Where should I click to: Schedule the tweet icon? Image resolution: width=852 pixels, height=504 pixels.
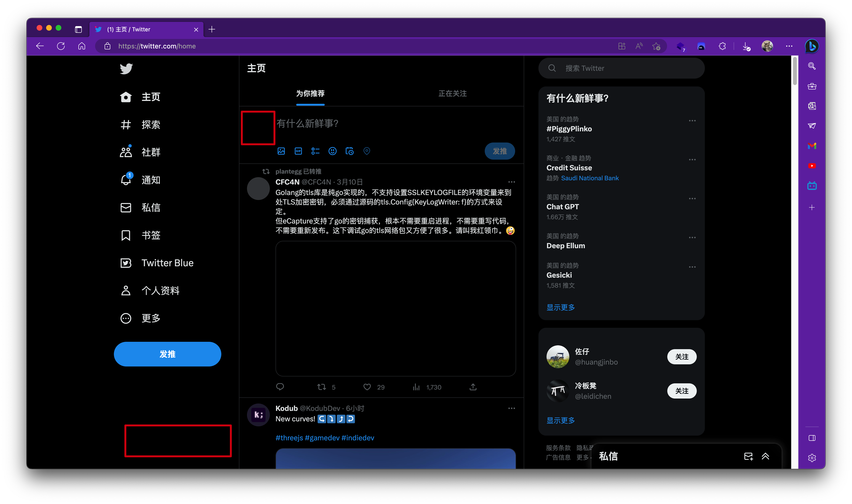pyautogui.click(x=349, y=151)
